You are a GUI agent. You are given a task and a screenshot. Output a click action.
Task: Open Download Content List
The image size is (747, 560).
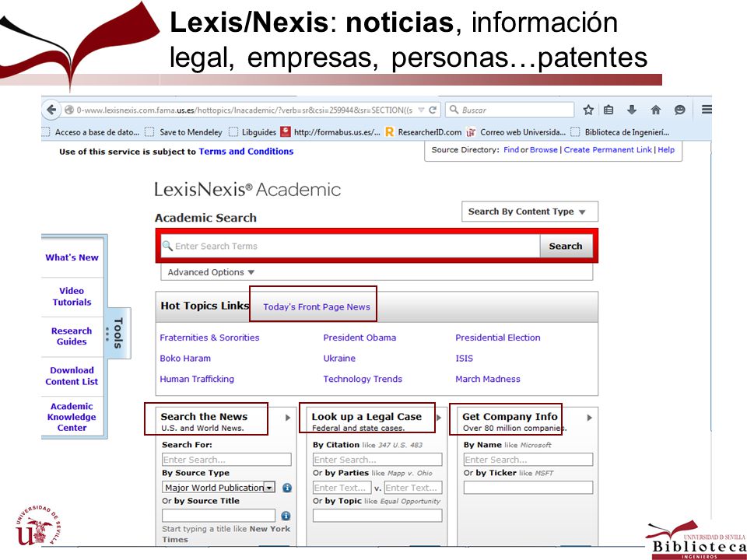coord(72,376)
